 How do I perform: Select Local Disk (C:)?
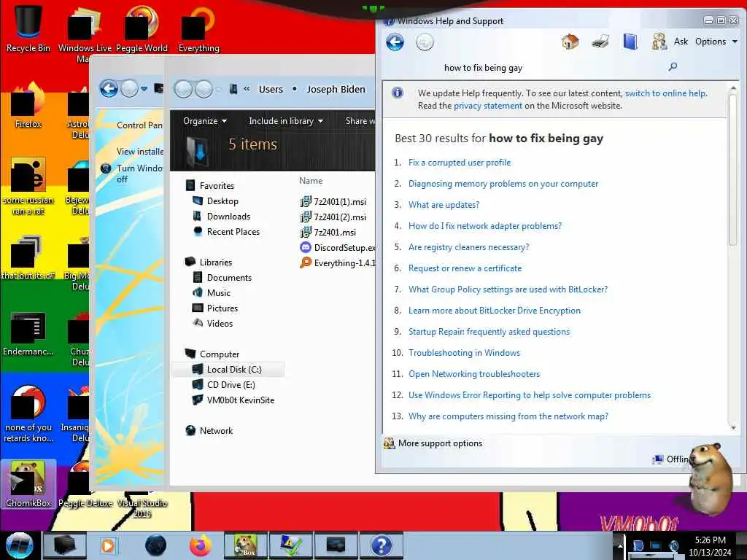[228, 370]
